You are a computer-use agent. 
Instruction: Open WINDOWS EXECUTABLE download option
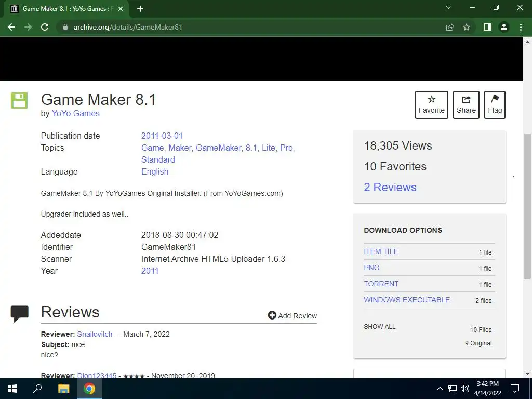(x=407, y=300)
